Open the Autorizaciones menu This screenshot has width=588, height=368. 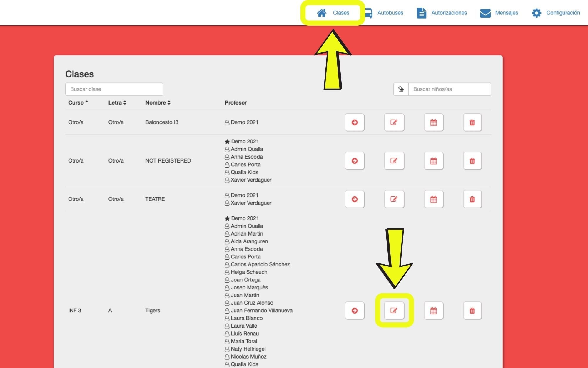[x=442, y=13]
